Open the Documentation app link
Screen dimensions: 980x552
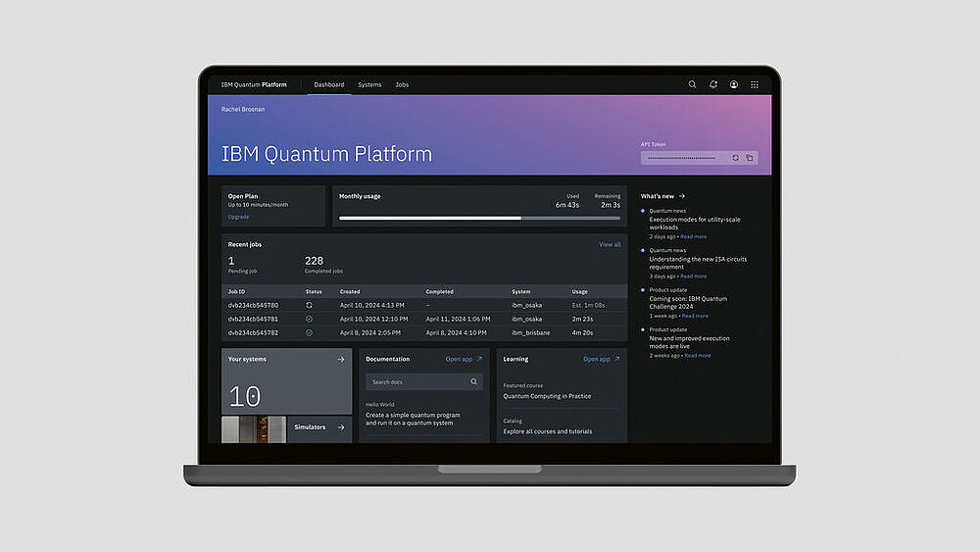464,360
